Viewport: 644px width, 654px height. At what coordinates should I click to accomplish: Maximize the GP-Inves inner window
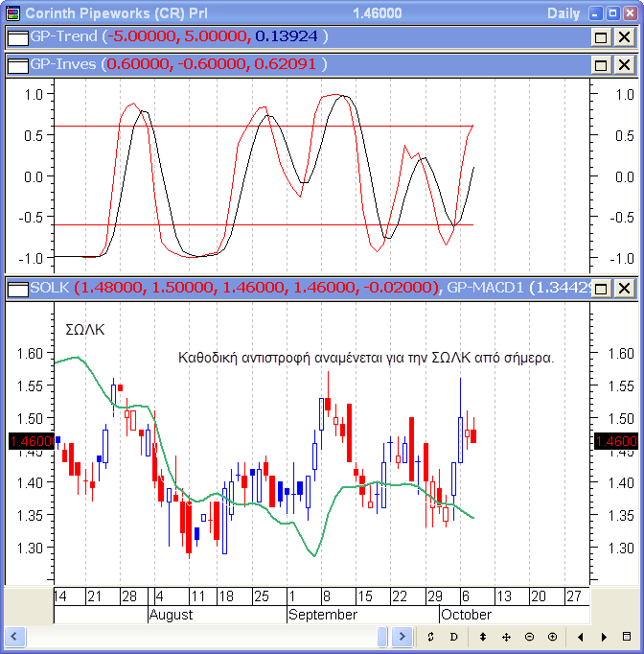click(x=601, y=65)
